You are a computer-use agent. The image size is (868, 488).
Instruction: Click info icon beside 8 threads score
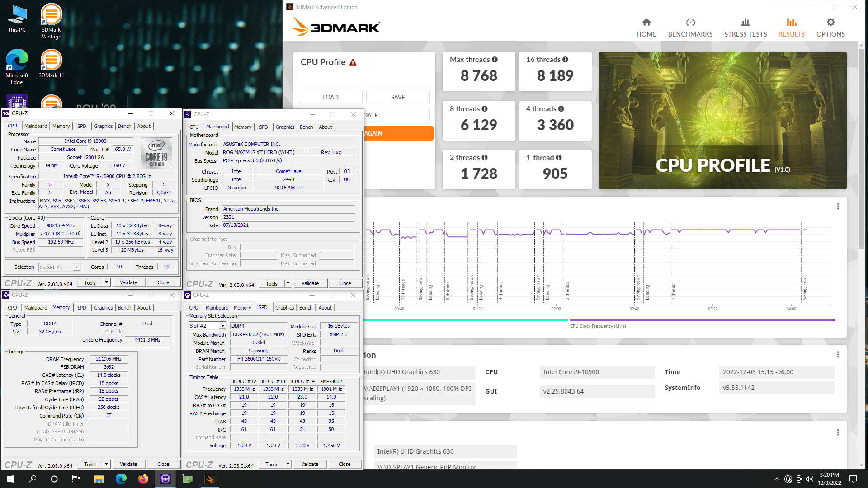tap(485, 109)
